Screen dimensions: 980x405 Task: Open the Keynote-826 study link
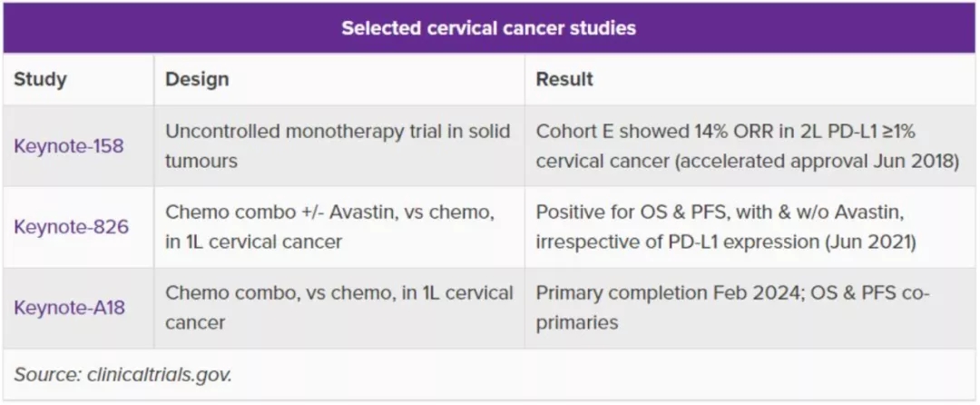[x=71, y=226]
